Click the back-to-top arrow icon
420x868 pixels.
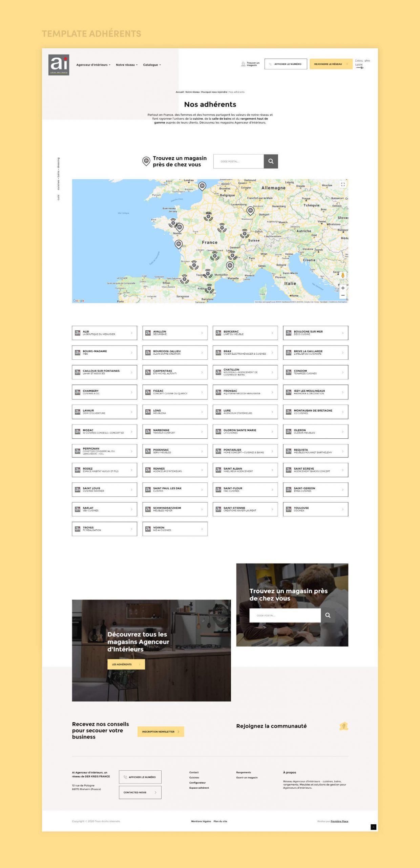373,827
